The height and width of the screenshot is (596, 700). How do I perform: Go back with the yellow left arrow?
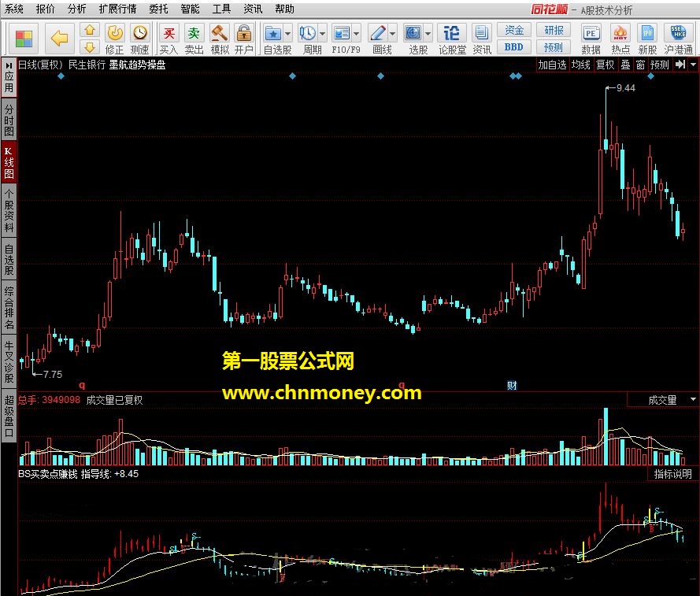tap(59, 39)
